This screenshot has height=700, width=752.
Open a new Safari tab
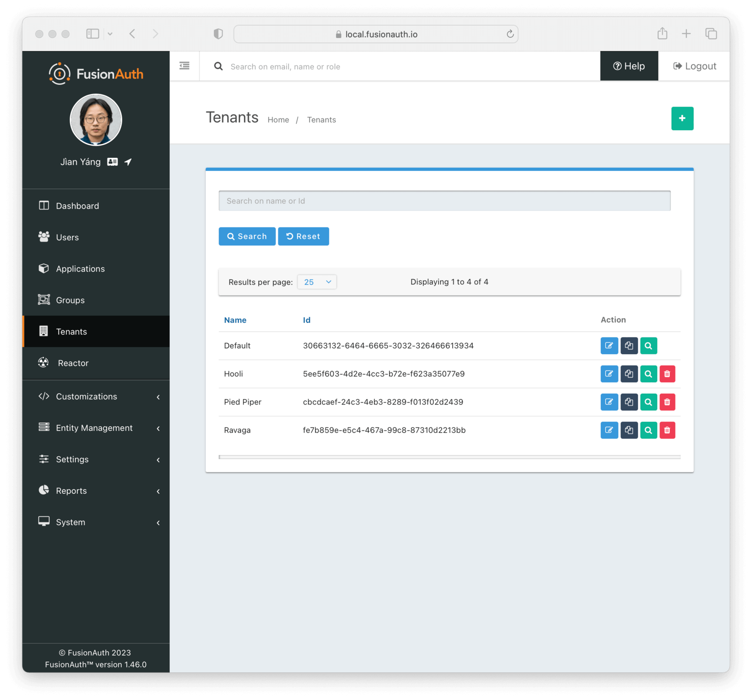686,33
